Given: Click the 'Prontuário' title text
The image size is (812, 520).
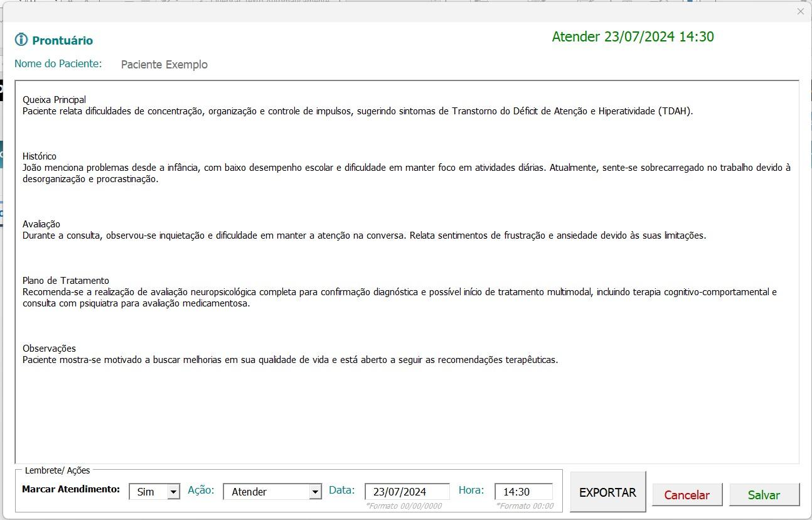Looking at the screenshot, I should [62, 41].
